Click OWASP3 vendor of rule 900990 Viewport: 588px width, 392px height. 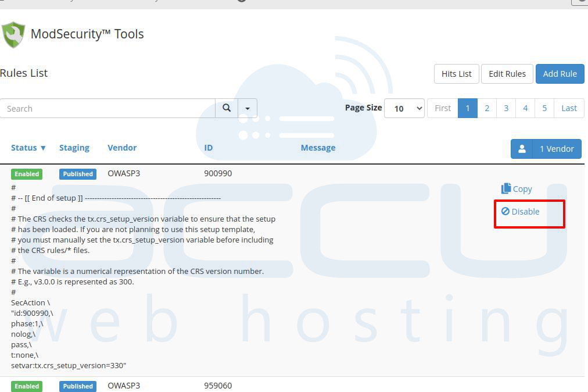(124, 173)
